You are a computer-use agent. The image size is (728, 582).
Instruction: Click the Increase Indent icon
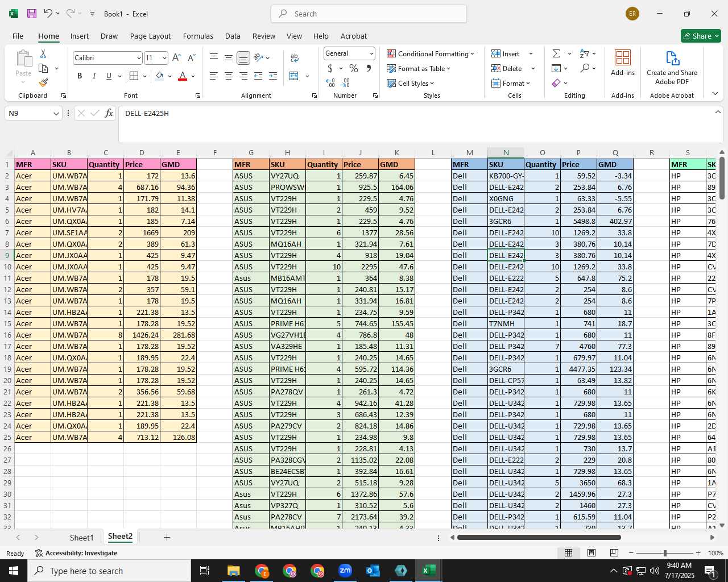273,76
